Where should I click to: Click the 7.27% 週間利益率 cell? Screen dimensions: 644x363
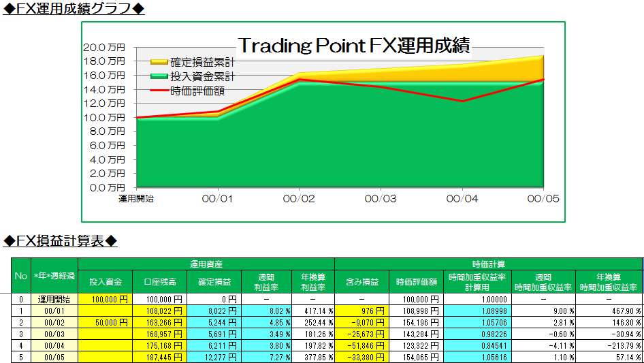click(x=267, y=357)
